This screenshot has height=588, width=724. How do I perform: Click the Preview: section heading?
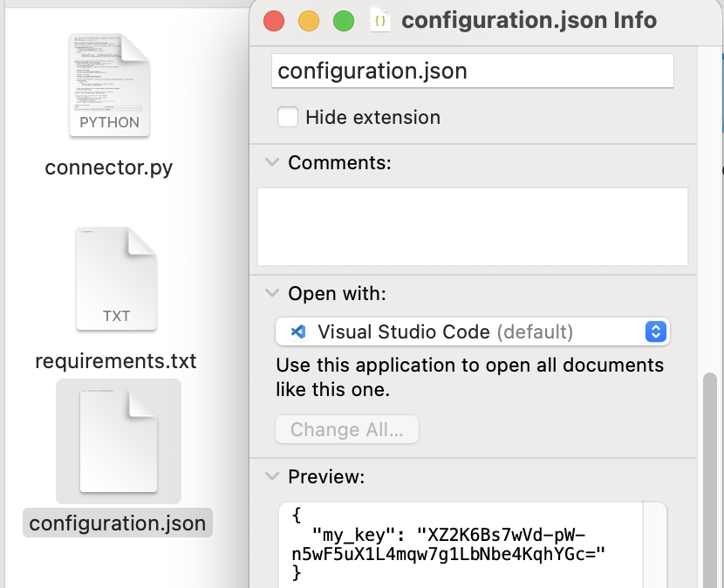[326, 476]
